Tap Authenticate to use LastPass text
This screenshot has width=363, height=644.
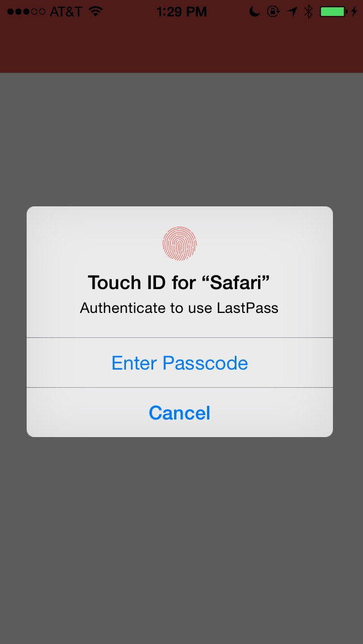179,308
